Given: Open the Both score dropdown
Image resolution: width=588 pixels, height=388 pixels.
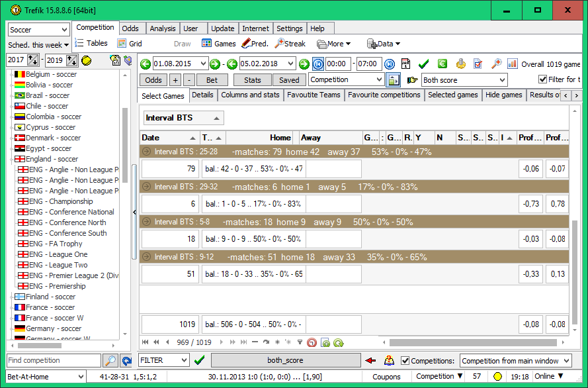Looking at the screenshot, I should (503, 80).
